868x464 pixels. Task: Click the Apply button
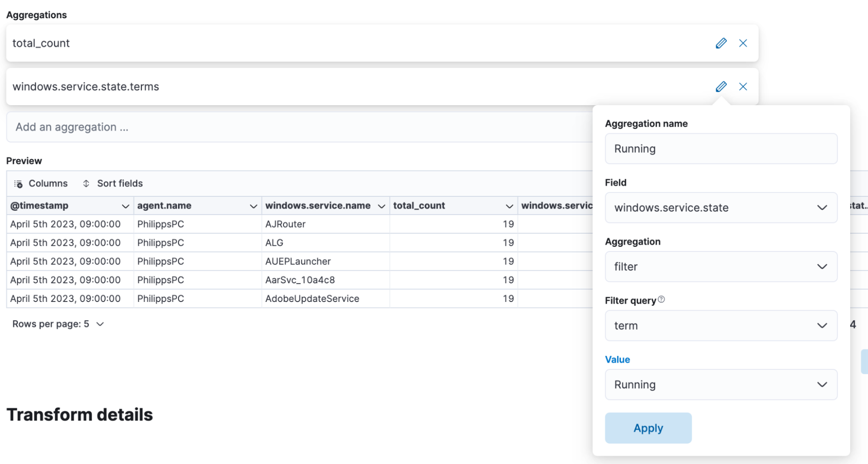648,428
